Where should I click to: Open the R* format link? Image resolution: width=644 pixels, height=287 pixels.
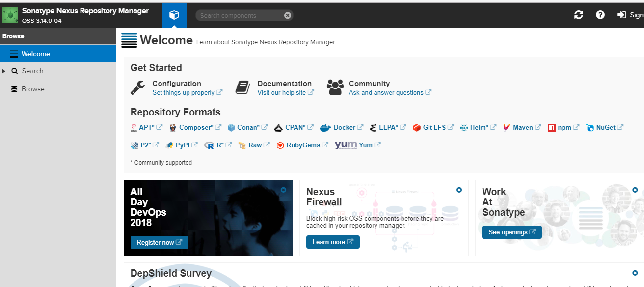pyautogui.click(x=224, y=145)
